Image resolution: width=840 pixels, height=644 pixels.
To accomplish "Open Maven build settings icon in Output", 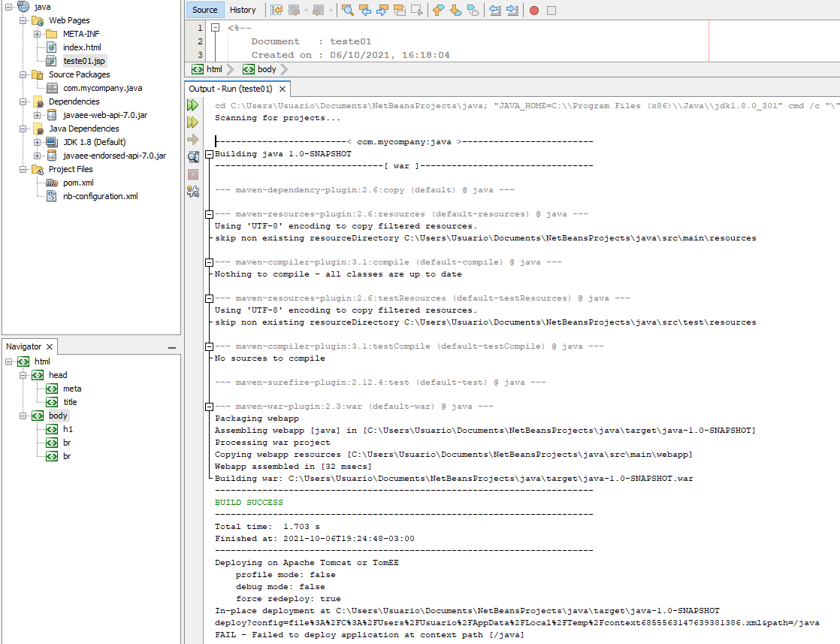I will pyautogui.click(x=193, y=192).
